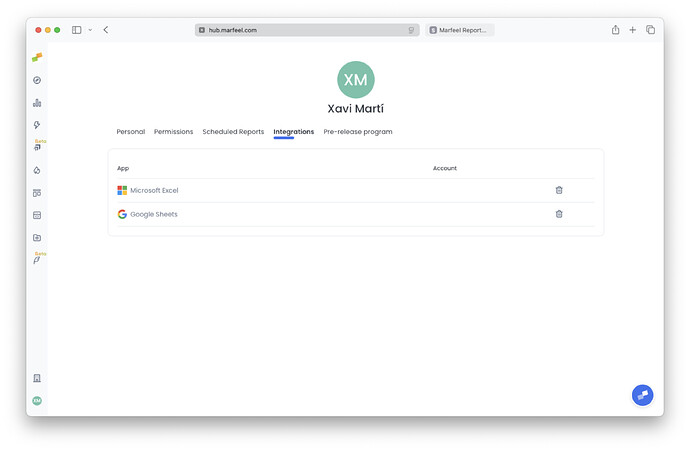The height and width of the screenshot is (450, 690).
Task: Click the building icon at sidebar bottom
Action: tap(37, 378)
